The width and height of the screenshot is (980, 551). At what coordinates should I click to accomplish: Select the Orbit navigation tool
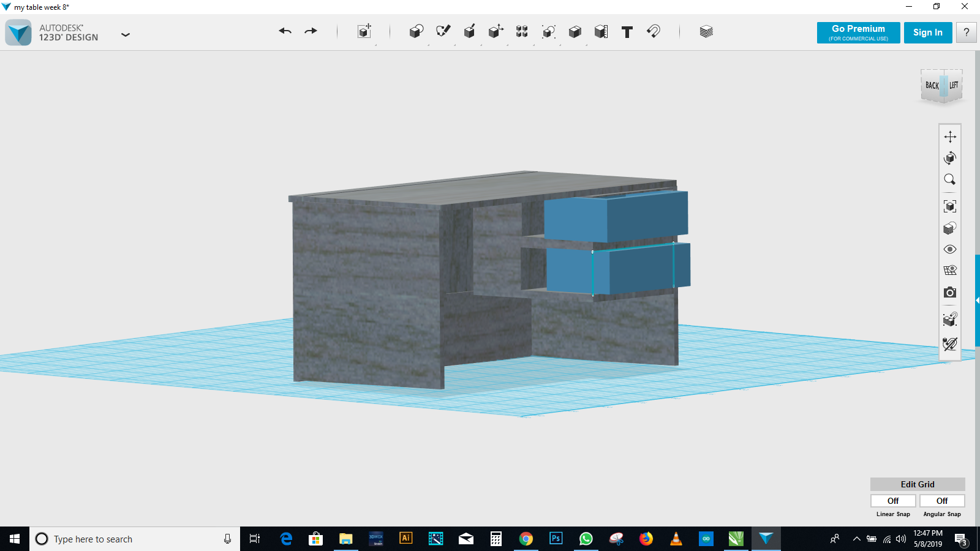click(x=949, y=158)
